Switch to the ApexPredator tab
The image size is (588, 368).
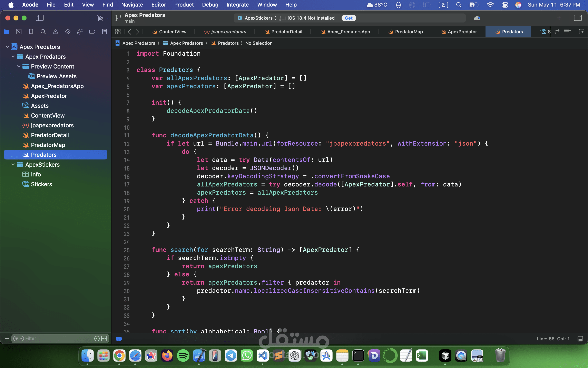point(459,32)
